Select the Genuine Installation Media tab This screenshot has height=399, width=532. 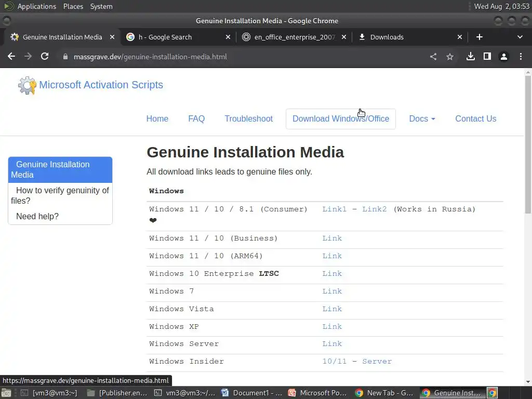[x=62, y=37]
